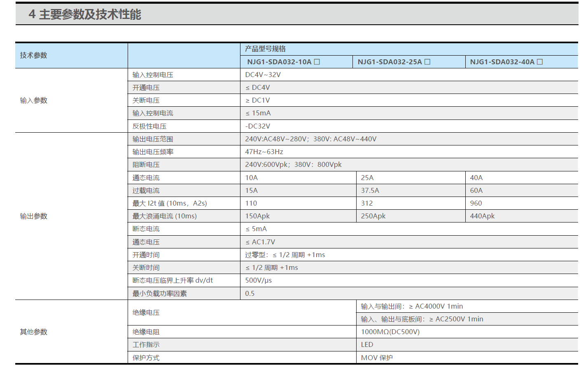Click the '绝缘电压' row label
Image resolution: width=588 pixels, height=370 pixels.
tap(146, 312)
